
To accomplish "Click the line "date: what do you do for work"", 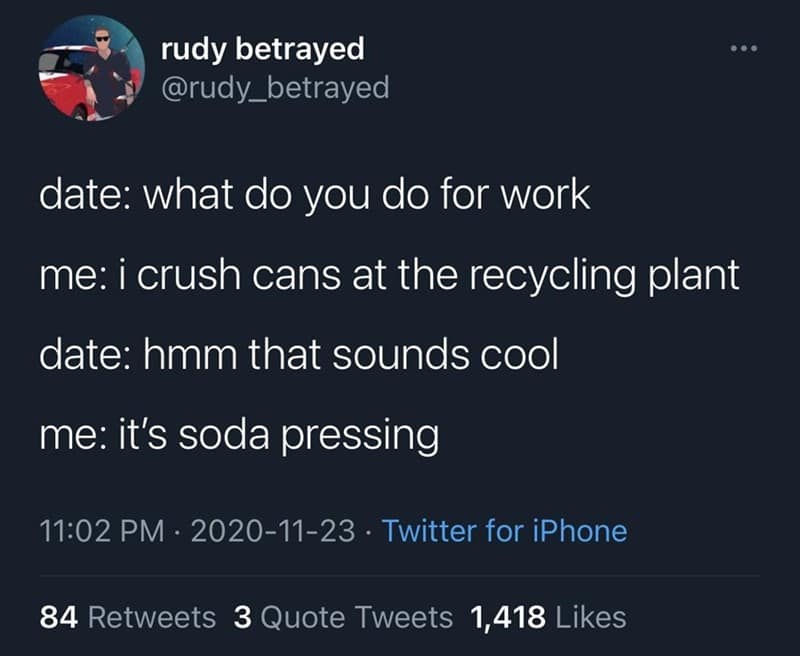I will pyautogui.click(x=314, y=195).
